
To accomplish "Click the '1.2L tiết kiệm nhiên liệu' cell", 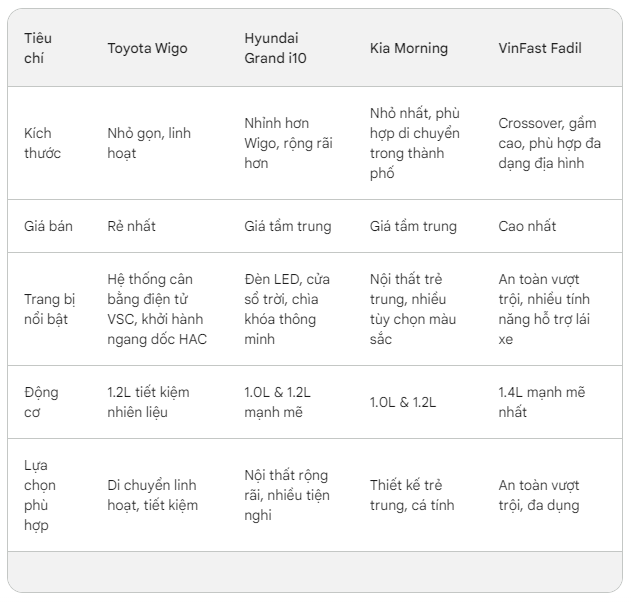I will tap(148, 402).
